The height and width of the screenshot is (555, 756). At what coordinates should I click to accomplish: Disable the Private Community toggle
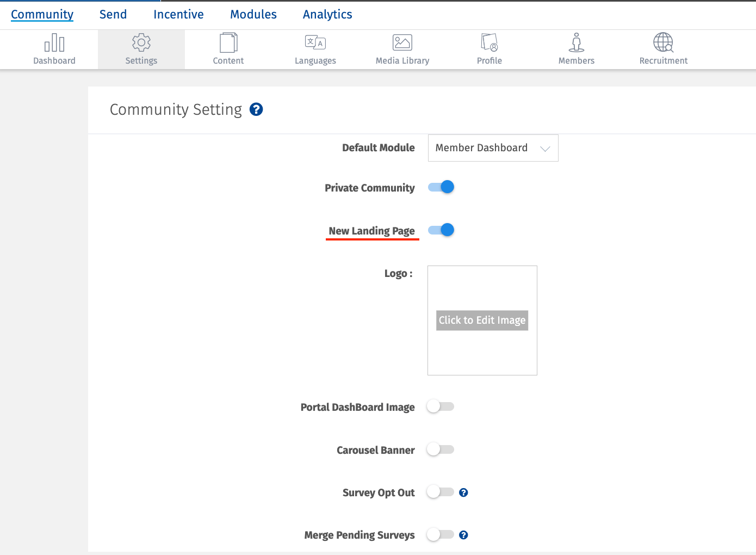pos(441,187)
